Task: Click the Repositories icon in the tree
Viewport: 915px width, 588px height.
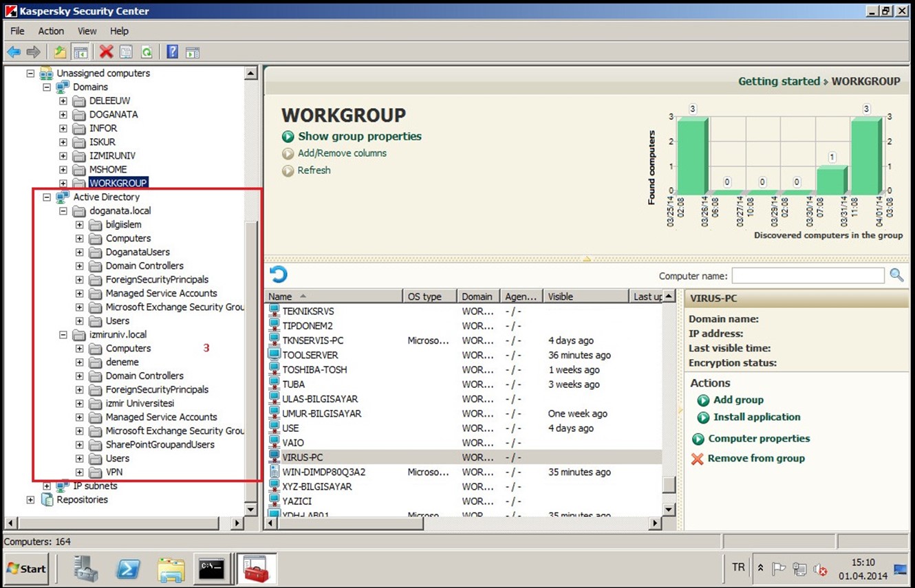Action: (x=46, y=499)
